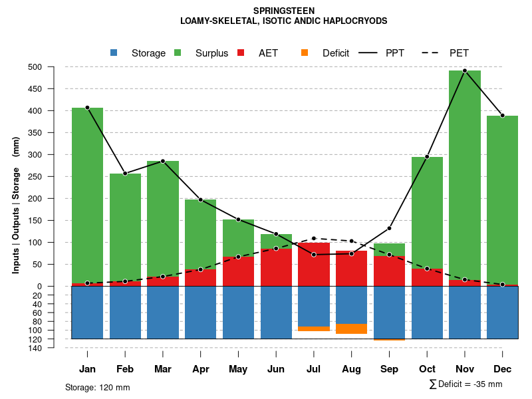The width and height of the screenshot is (532, 399).
Task: Click the blue Storage legend swatch
Action: coord(114,53)
